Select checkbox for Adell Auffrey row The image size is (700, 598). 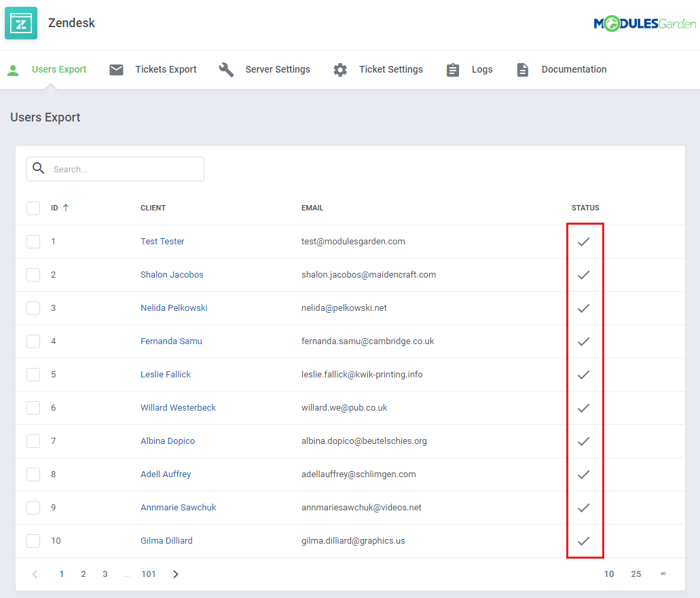pyautogui.click(x=33, y=474)
